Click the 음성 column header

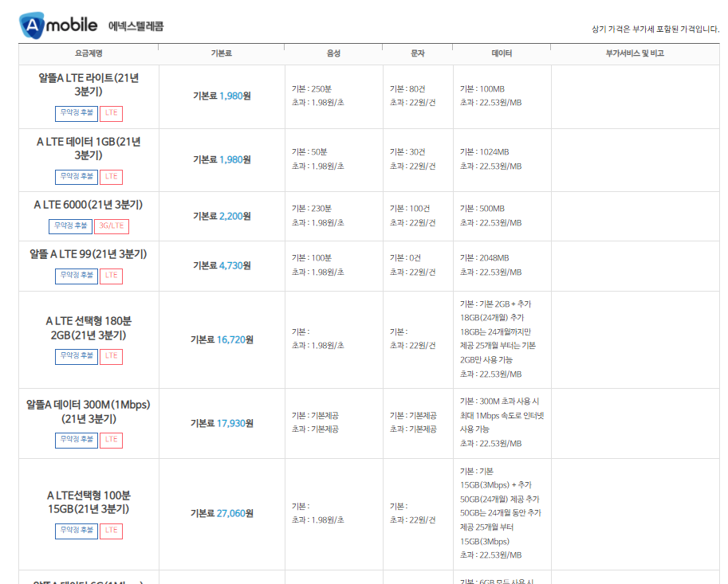333,53
